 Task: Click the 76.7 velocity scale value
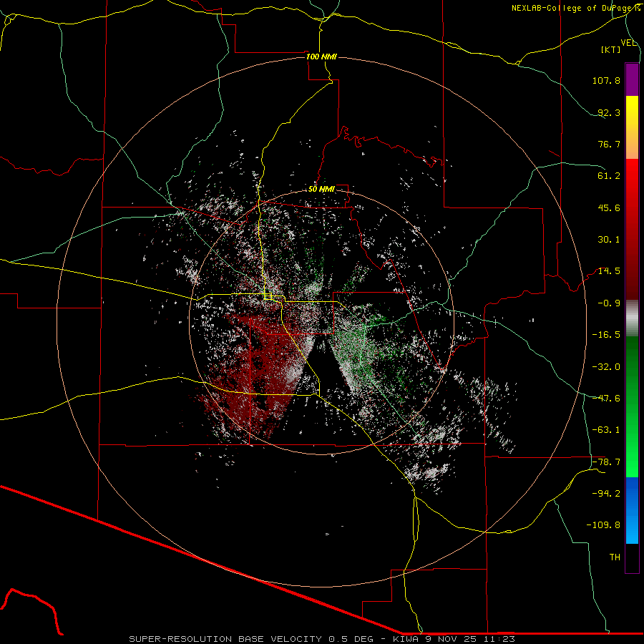(609, 144)
